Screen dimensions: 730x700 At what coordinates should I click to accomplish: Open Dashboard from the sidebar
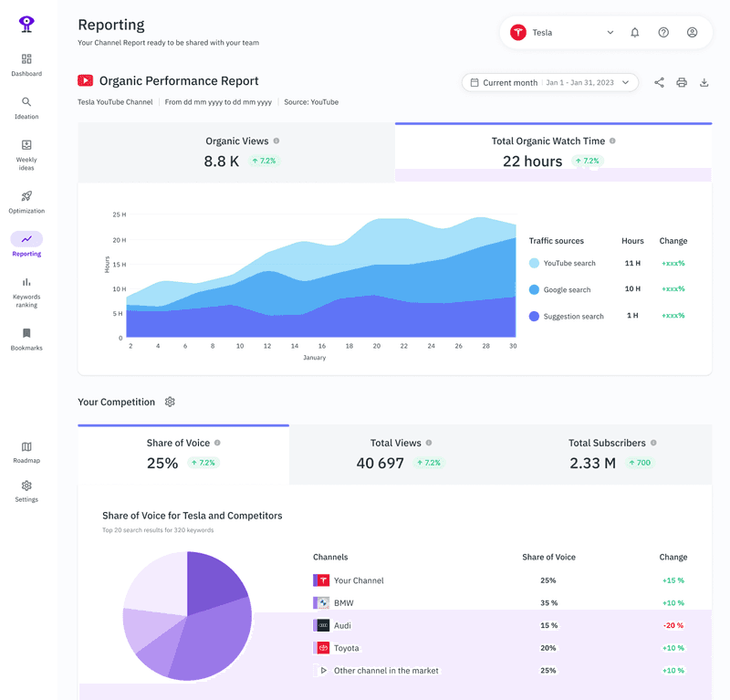point(26,65)
